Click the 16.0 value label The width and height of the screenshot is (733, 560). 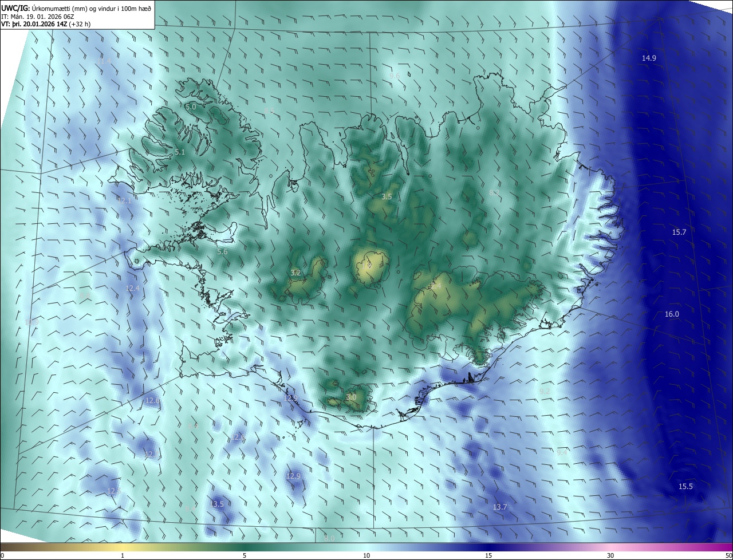pyautogui.click(x=672, y=314)
